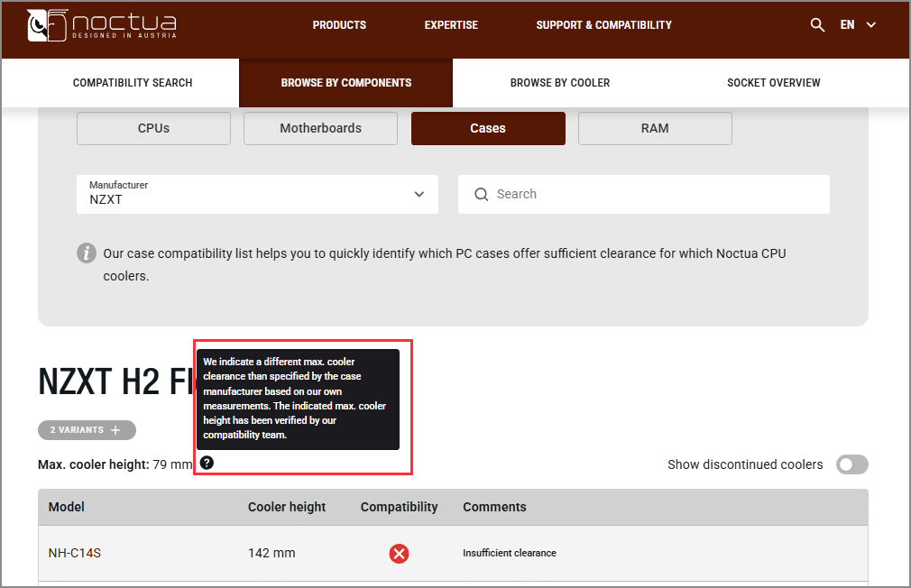Click the info icon beside compatibility note

coord(87,253)
